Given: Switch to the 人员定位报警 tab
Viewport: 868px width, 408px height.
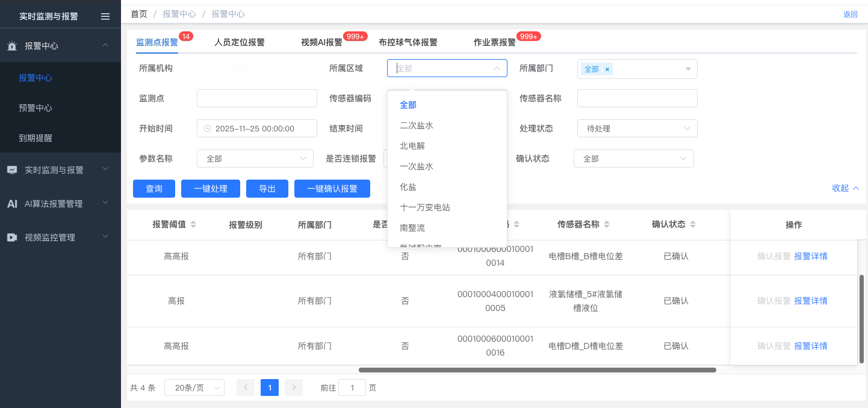Looking at the screenshot, I should tap(239, 42).
